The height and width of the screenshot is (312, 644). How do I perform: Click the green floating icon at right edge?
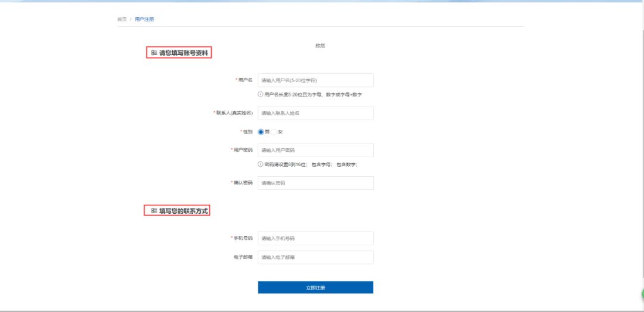(642, 294)
